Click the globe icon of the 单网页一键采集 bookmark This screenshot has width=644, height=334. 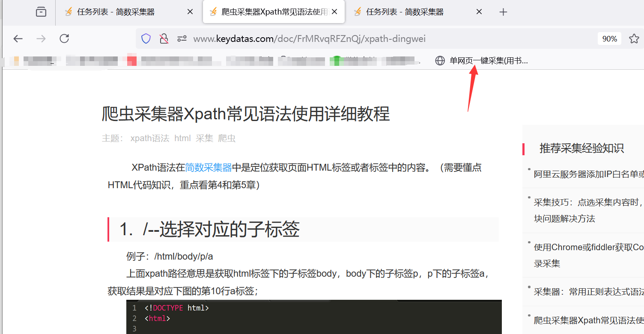[440, 61]
